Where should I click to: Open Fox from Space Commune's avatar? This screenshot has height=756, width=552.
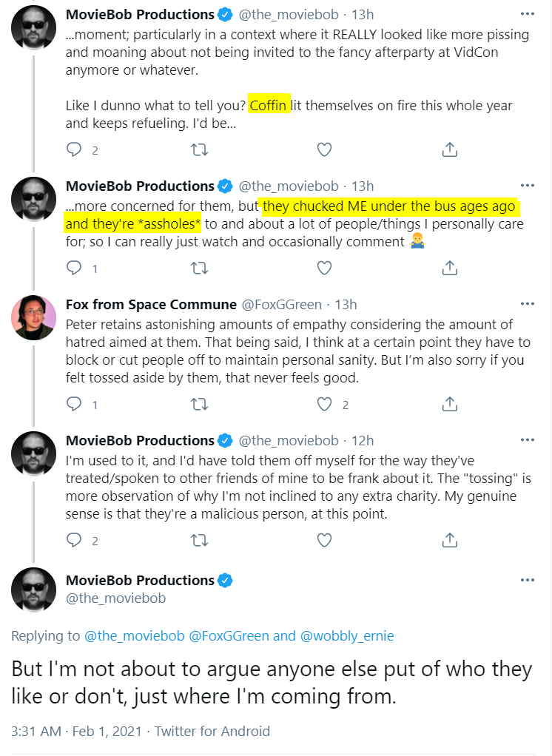pyautogui.click(x=34, y=318)
